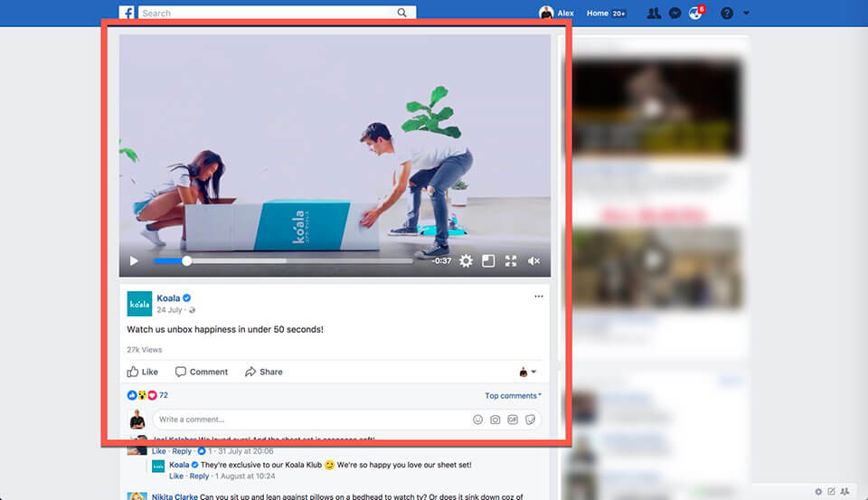Start a new message via compose icon

832,491
